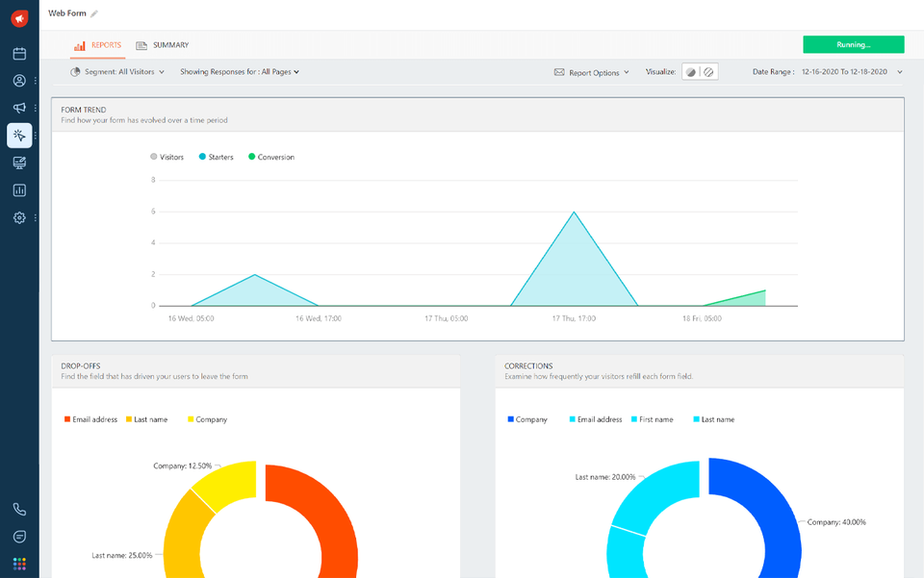Open the calendar icon in the sidebar
This screenshot has width=924, height=578.
19,54
